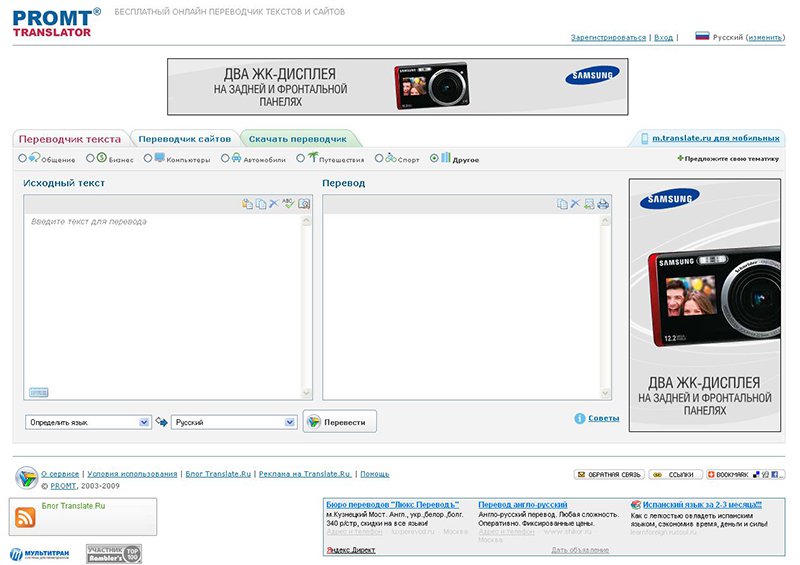Run the ABC spell check icon

[288, 203]
